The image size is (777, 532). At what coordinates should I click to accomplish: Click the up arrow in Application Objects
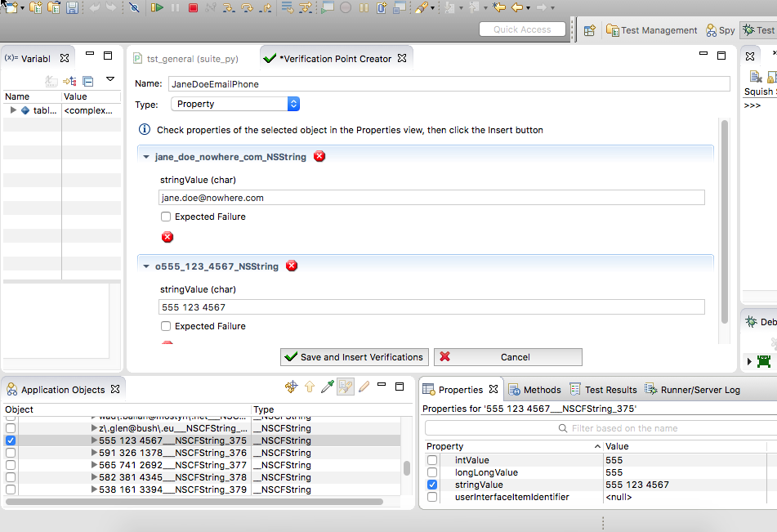(x=310, y=387)
